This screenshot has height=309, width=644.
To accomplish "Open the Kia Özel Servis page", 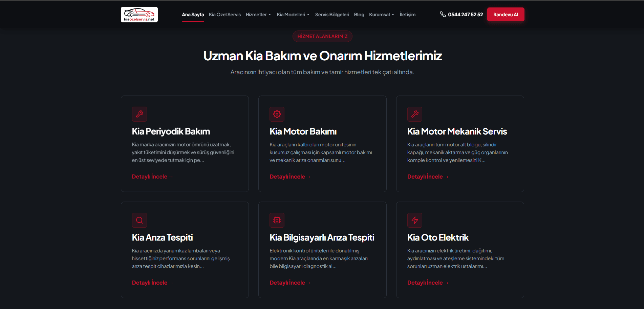I will click(x=225, y=15).
